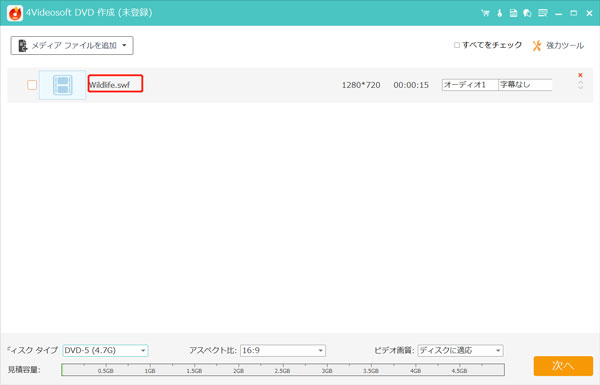This screenshot has width=600, height=385.
Task: Click the 4Videosoft app logo
Action: point(15,13)
